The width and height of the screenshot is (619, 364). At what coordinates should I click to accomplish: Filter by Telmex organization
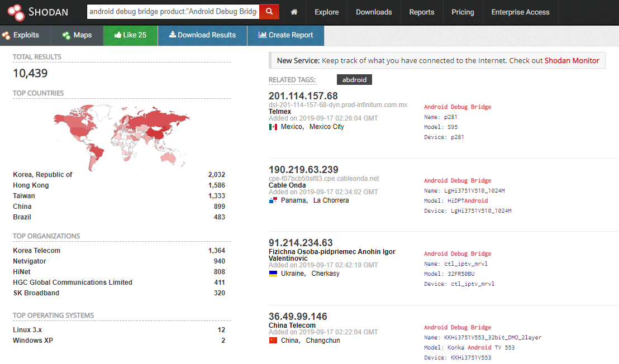coord(280,112)
